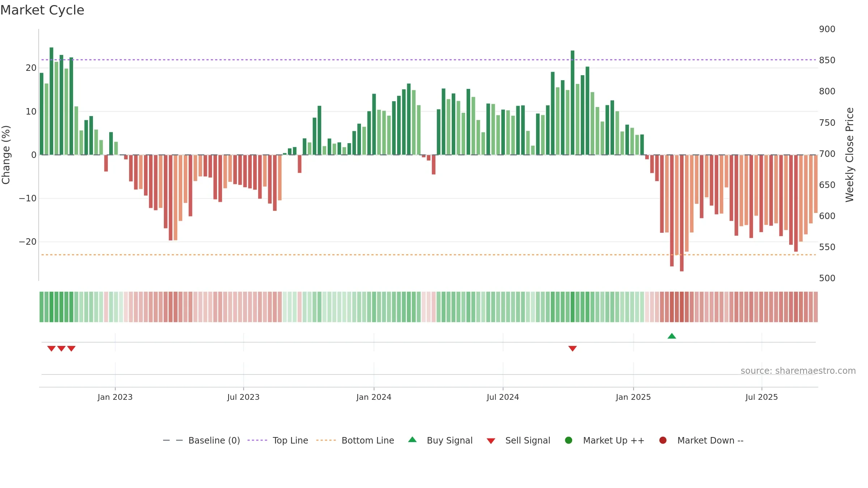Click the 850 right-axis tick label

click(827, 60)
